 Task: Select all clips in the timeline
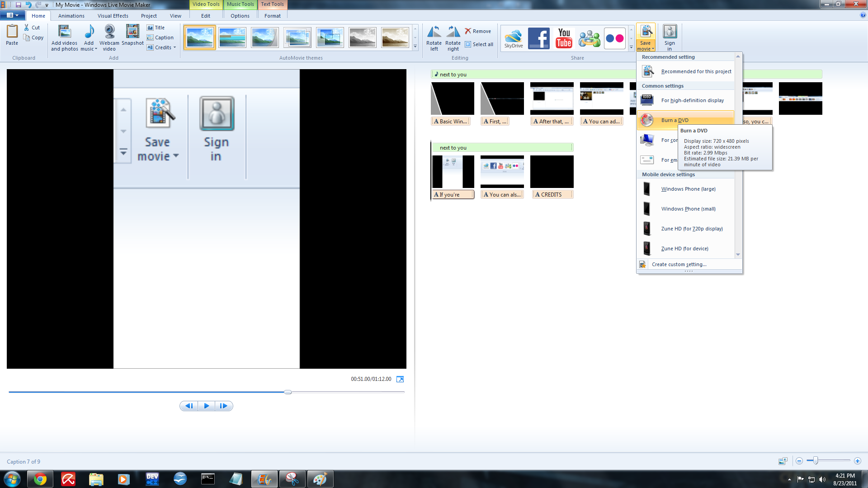pos(479,44)
